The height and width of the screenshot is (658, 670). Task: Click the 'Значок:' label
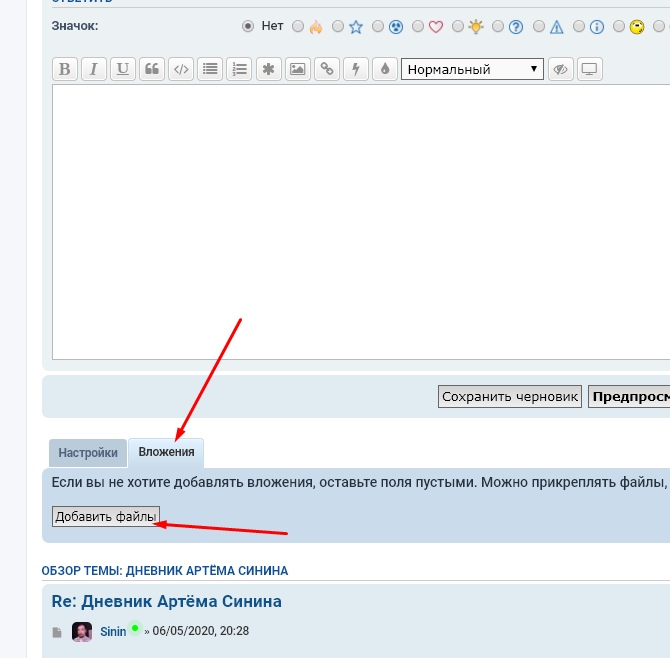coord(75,26)
